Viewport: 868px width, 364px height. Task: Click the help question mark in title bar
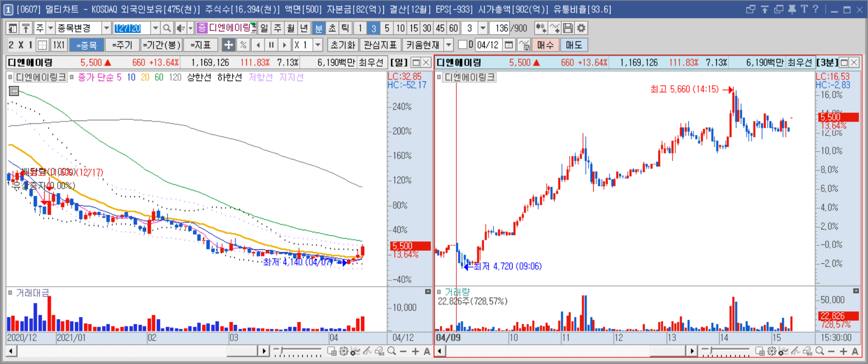tap(815, 9)
